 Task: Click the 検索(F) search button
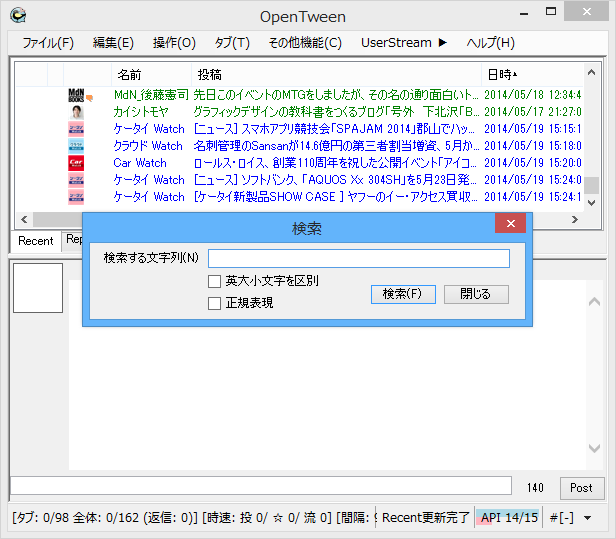click(403, 294)
